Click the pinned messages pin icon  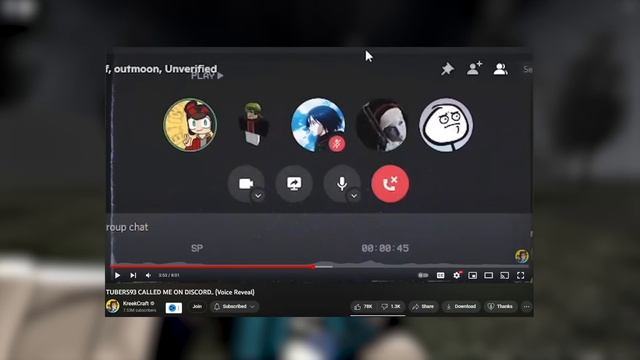click(x=447, y=69)
